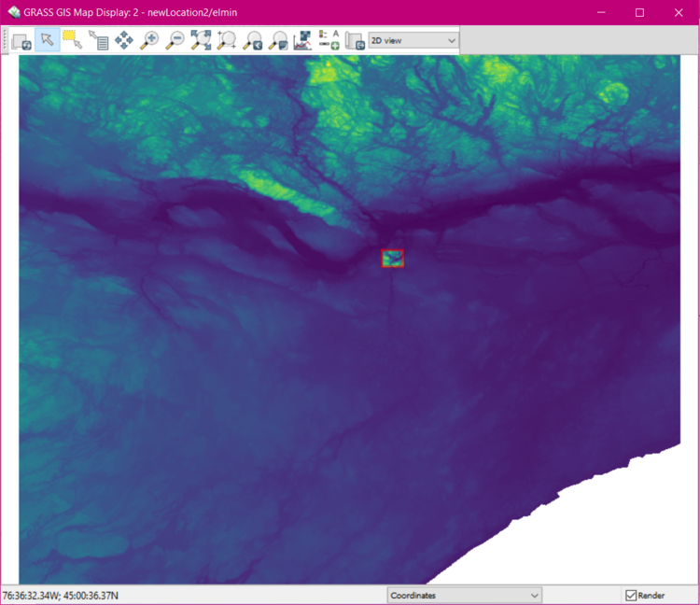Click the Save display to file icon
The width and height of the screenshot is (700, 605).
[354, 40]
